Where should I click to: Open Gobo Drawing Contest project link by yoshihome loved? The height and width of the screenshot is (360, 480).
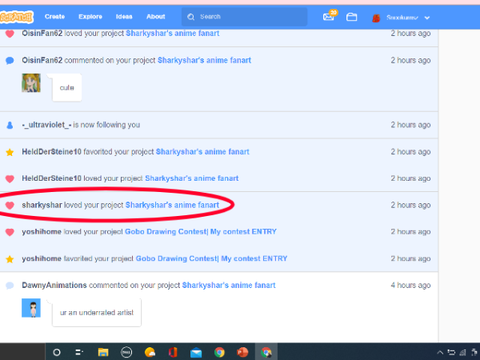click(x=201, y=232)
